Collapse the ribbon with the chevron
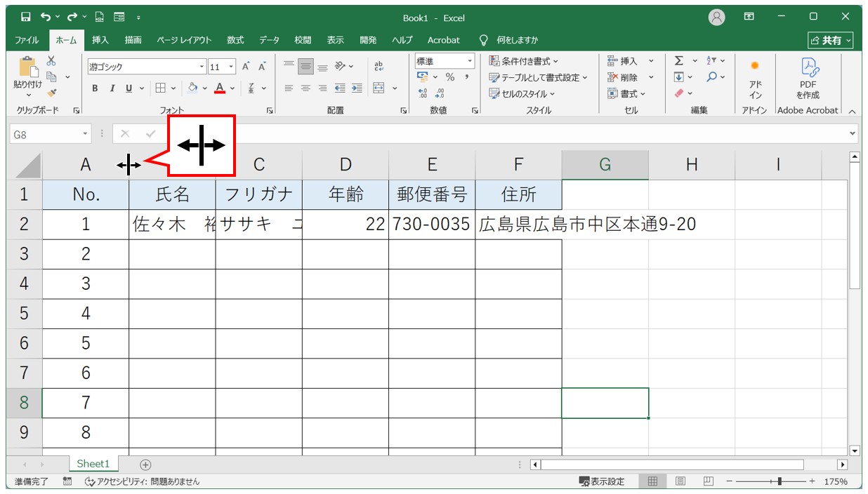This screenshot has width=868, height=494. tap(852, 111)
